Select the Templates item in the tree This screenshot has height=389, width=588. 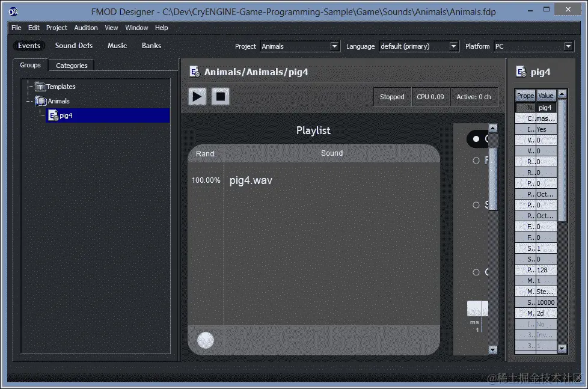point(61,87)
